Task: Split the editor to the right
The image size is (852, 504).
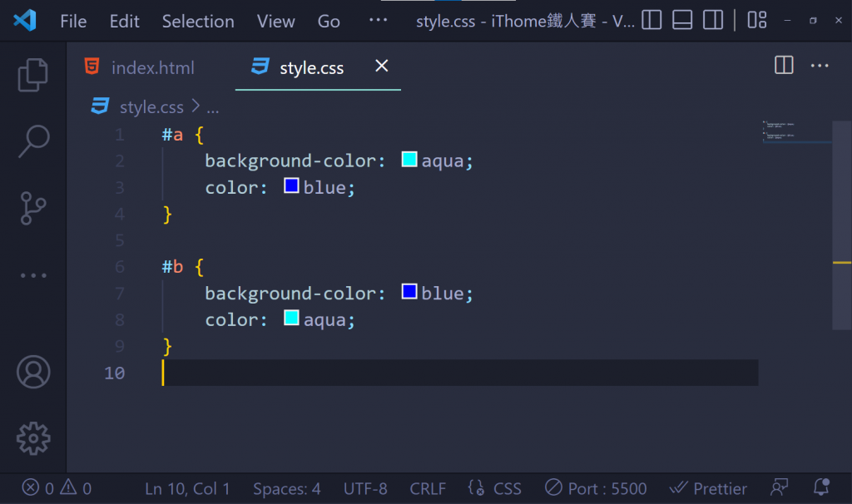Action: (784, 66)
